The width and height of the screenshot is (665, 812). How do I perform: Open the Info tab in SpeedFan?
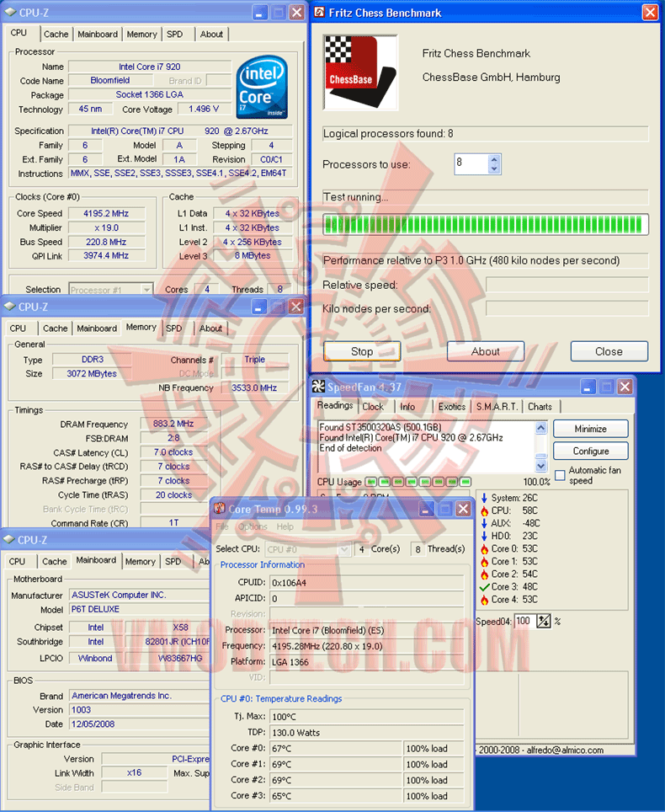click(x=407, y=407)
